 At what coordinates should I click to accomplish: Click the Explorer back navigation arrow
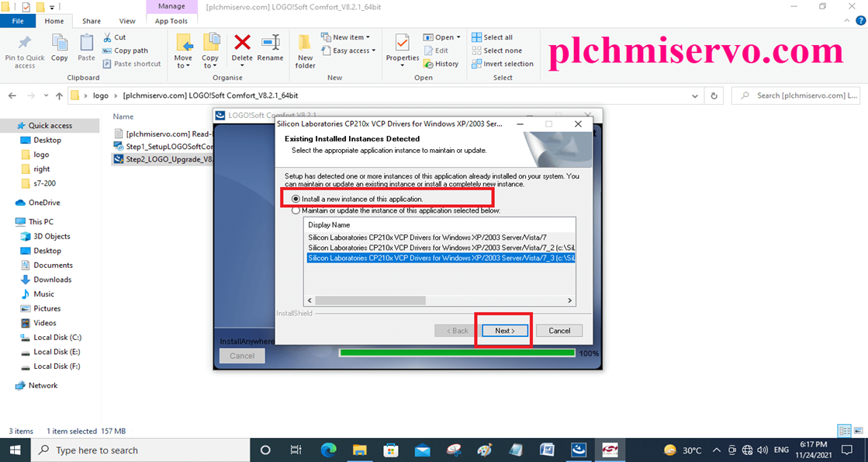[x=12, y=96]
